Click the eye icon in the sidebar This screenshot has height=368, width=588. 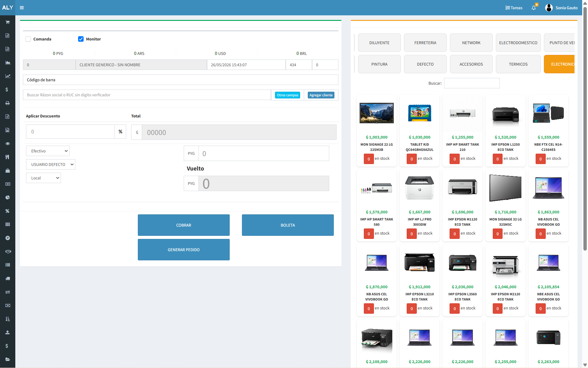point(8,144)
